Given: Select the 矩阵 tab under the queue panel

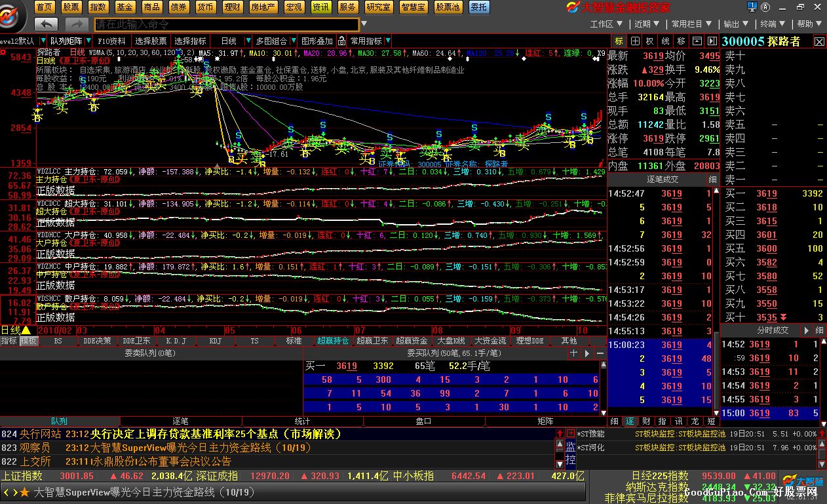Looking at the screenshot, I should (x=545, y=421).
